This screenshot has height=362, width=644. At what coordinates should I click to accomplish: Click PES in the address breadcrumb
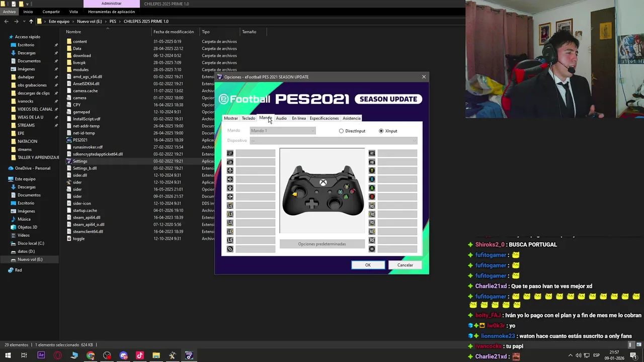[113, 21]
